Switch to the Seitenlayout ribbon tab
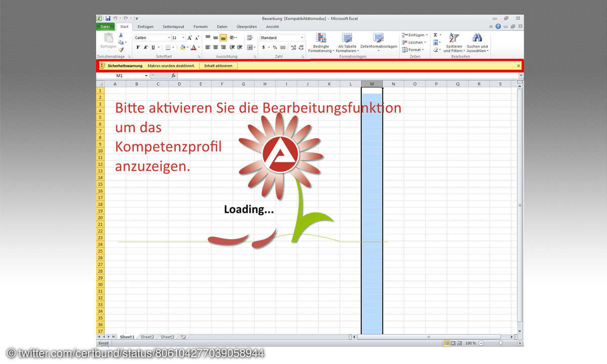This screenshot has height=364, width=607. (x=174, y=26)
